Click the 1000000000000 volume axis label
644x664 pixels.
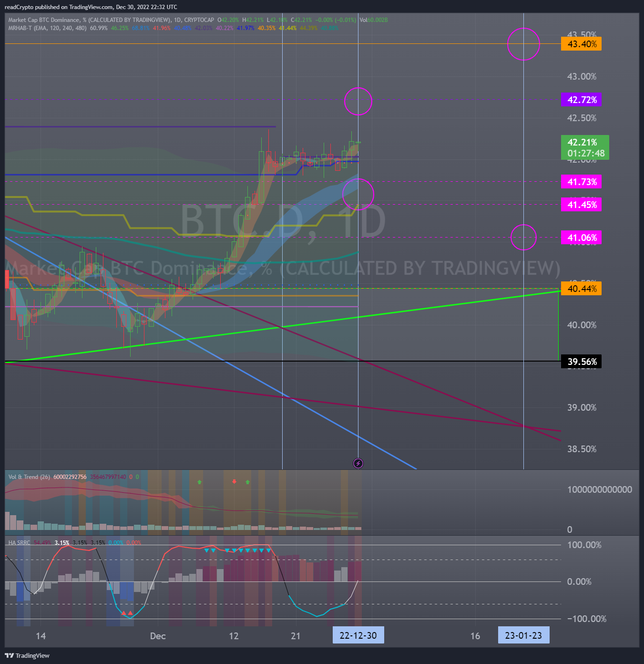(x=600, y=489)
